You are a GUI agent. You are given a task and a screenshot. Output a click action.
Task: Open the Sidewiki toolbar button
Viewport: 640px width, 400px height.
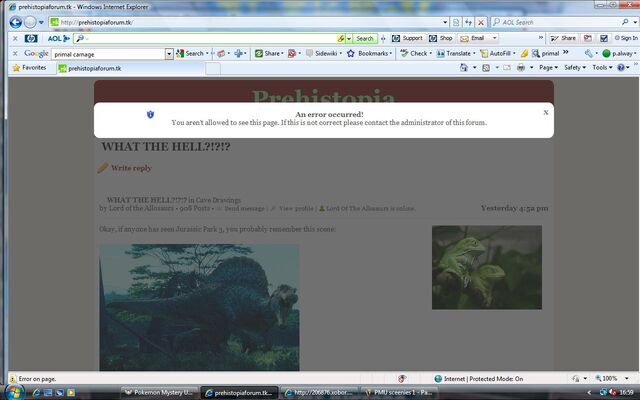pos(323,53)
